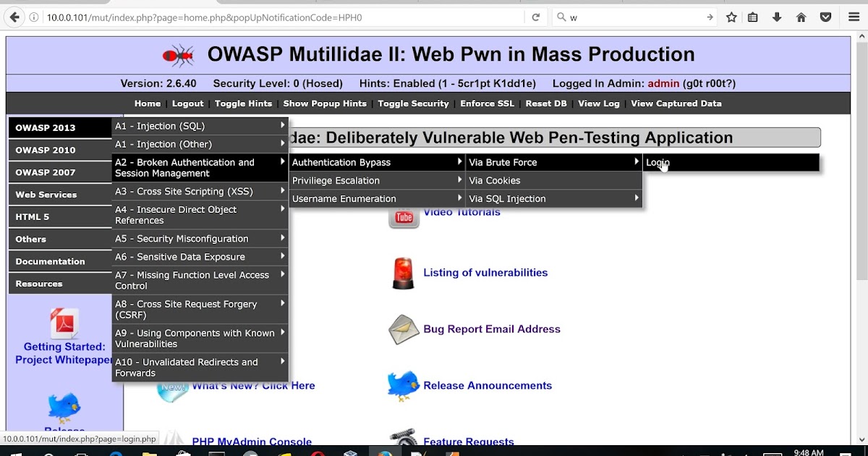
Task: Bookmark this page with the star icon
Action: (x=731, y=17)
